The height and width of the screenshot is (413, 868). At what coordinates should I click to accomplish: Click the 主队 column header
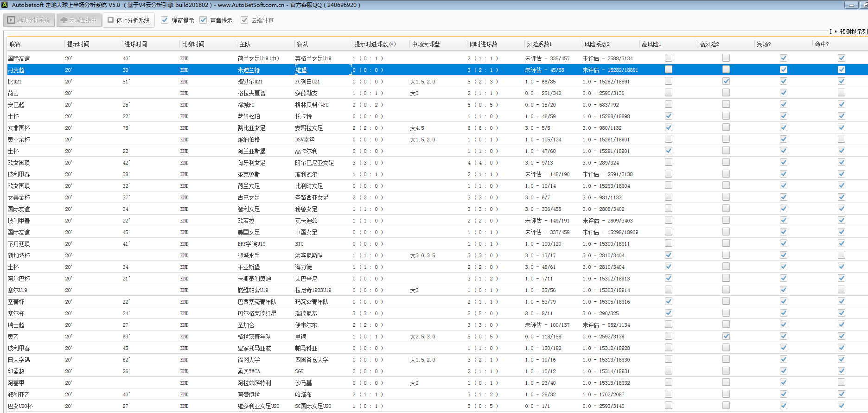245,44
